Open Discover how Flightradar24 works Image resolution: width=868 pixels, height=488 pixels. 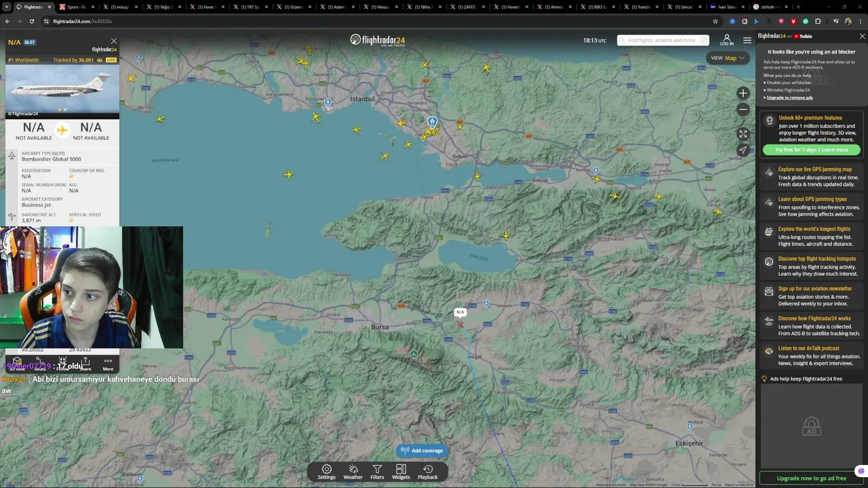click(x=811, y=325)
